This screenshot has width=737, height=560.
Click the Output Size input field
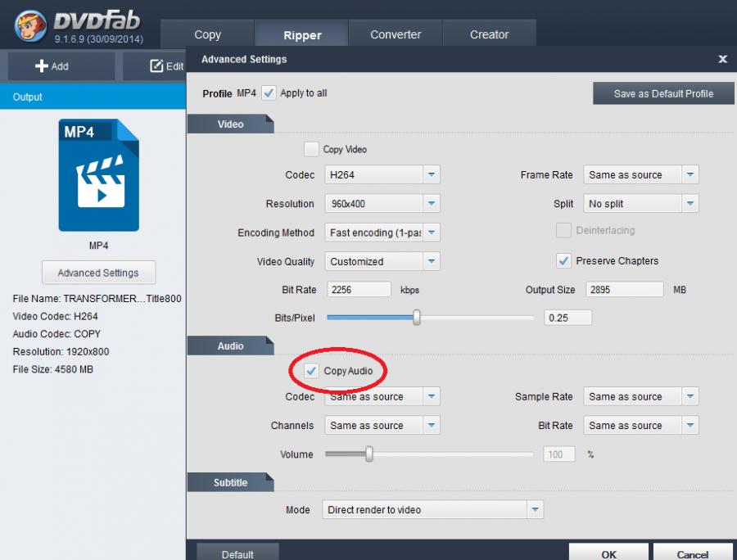(624, 289)
